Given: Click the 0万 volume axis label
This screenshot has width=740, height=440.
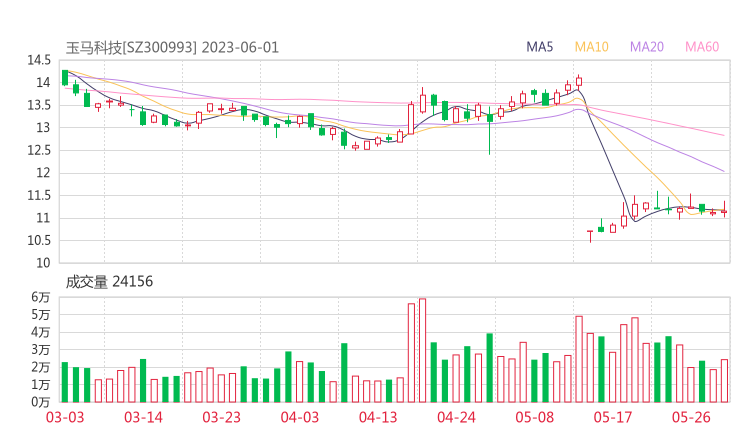Looking at the screenshot, I should (x=41, y=402).
